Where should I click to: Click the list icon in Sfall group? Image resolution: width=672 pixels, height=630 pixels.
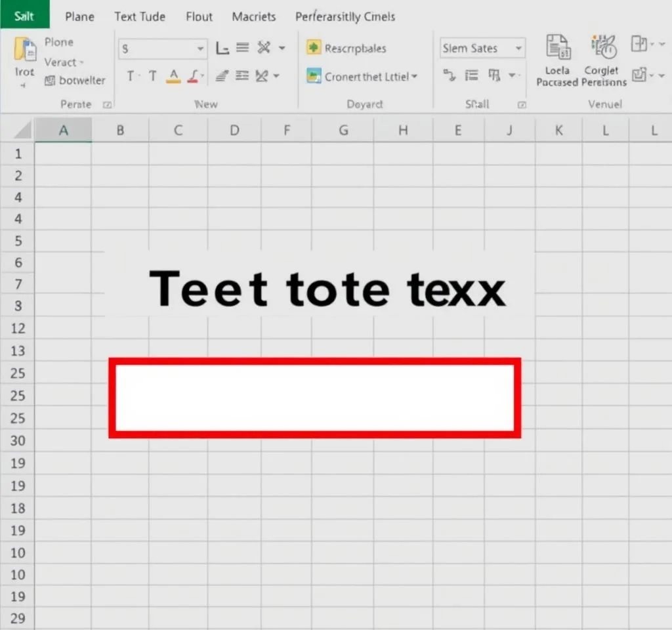(x=471, y=75)
